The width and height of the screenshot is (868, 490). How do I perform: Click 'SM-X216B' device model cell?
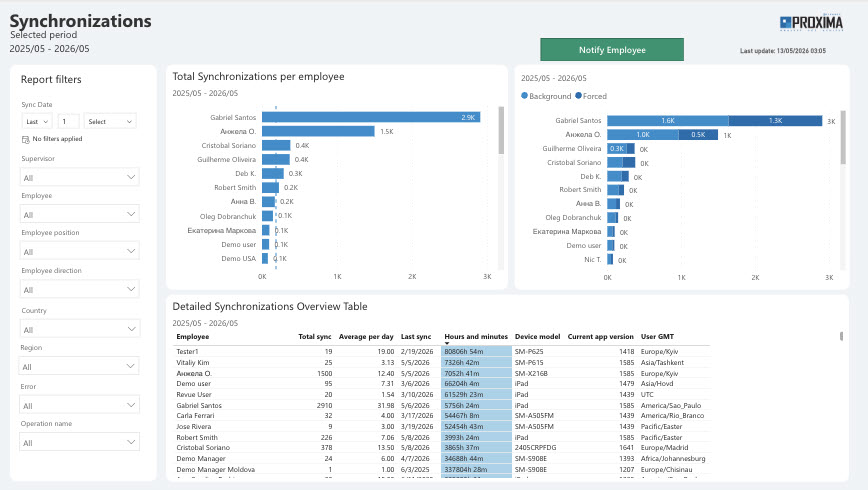[x=531, y=374]
